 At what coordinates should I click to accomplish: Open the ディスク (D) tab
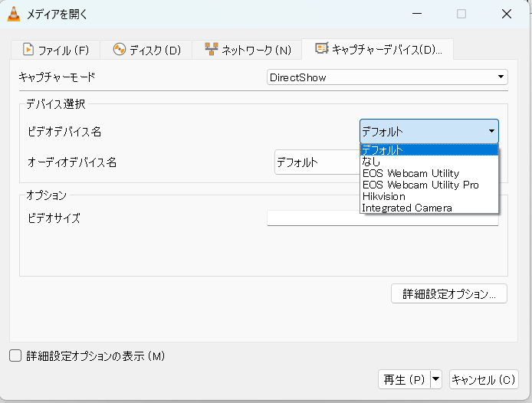click(x=146, y=51)
